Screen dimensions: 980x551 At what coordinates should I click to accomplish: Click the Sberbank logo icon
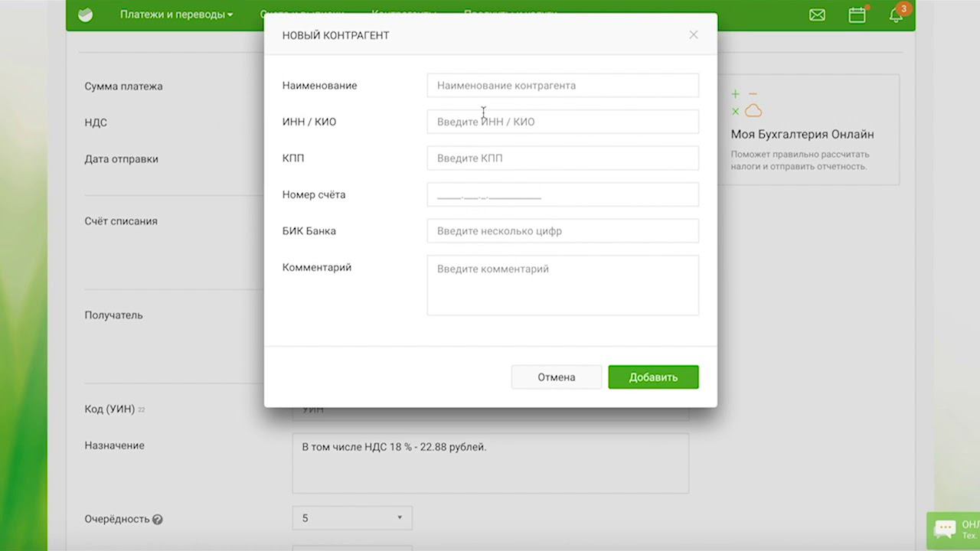[x=86, y=15]
